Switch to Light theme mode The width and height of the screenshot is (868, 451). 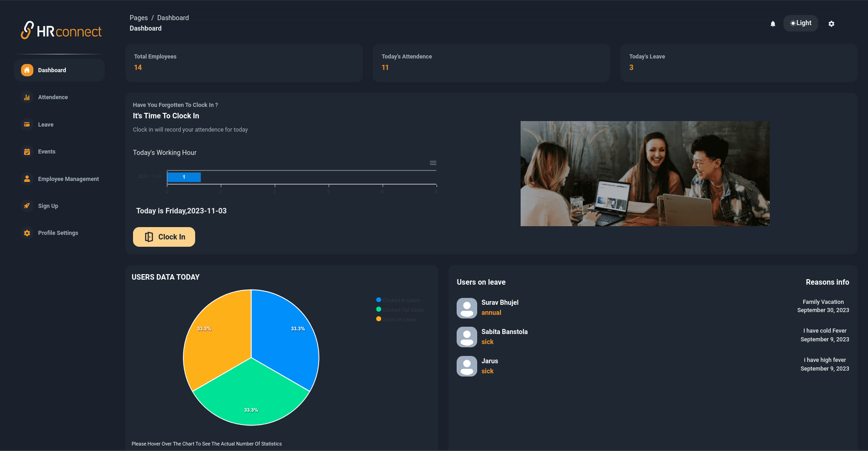[x=800, y=23]
